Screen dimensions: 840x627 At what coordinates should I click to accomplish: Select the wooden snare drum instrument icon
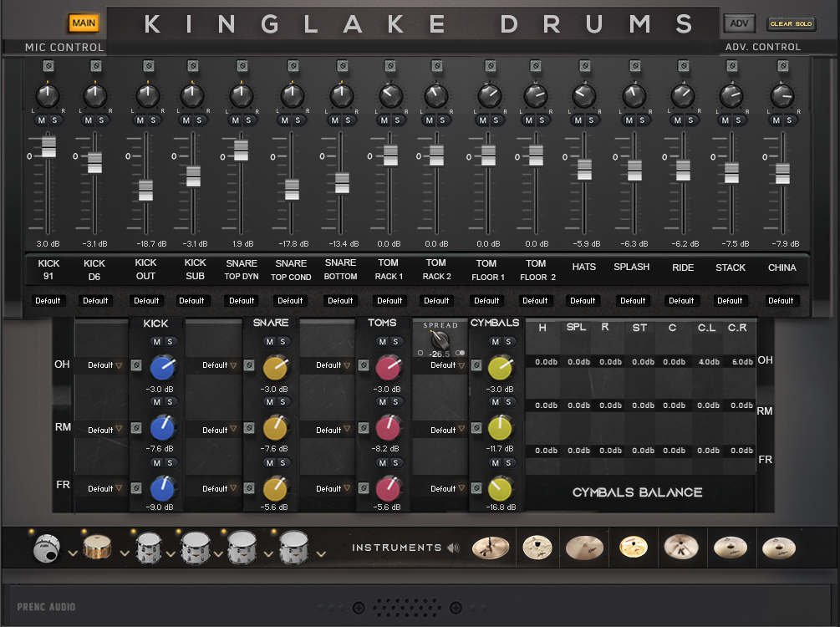(97, 547)
